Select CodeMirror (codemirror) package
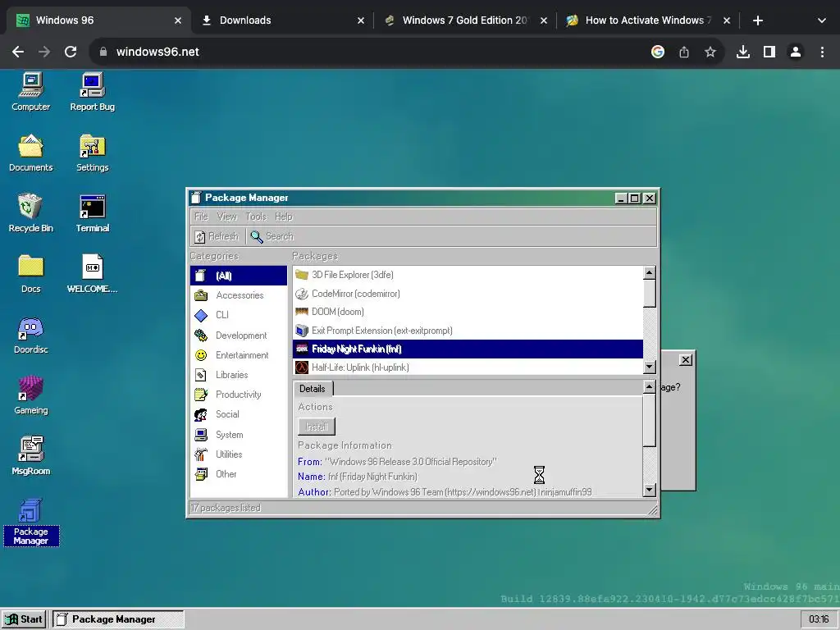This screenshot has height=630, width=840. pos(468,294)
